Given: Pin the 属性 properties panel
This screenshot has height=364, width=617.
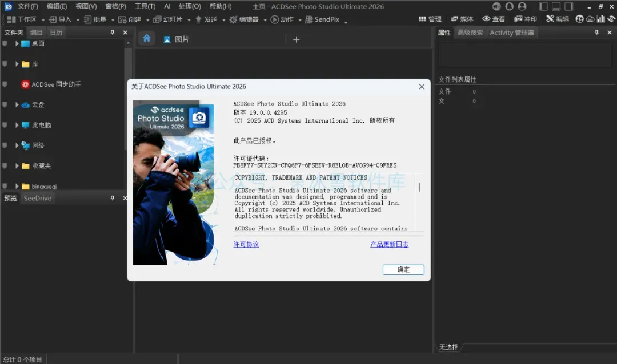Looking at the screenshot, I should (596, 33).
